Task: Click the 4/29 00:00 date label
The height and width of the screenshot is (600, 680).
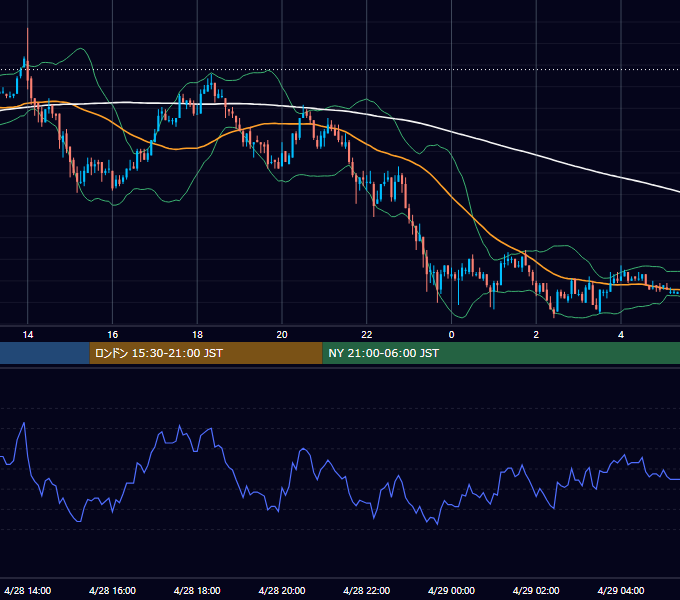Action: (451, 590)
